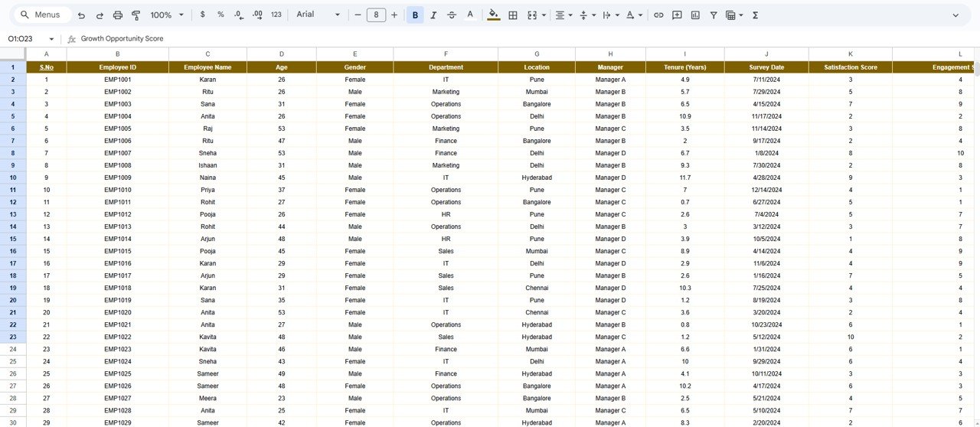Select employee name cell Ishaan
Screen dimensions: 980x427
pyautogui.click(x=207, y=165)
